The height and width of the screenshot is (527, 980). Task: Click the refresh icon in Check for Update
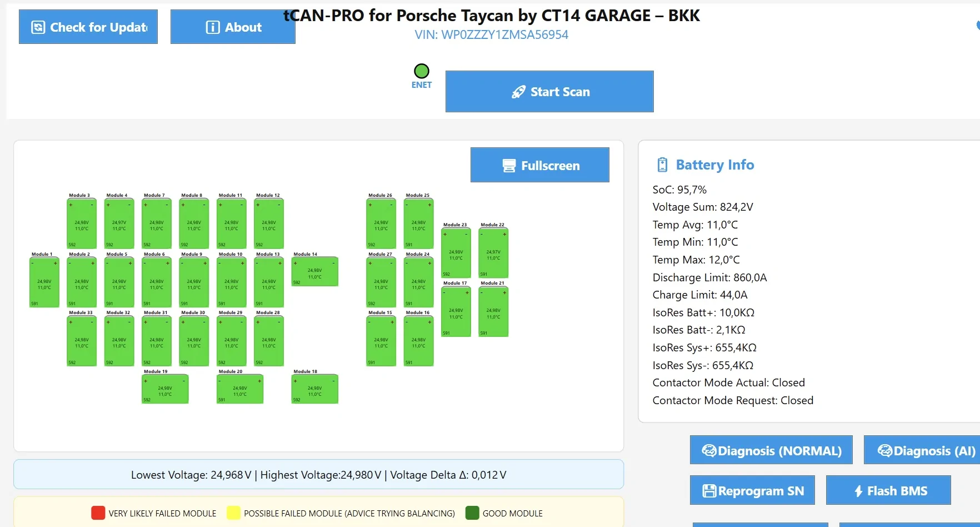[38, 27]
